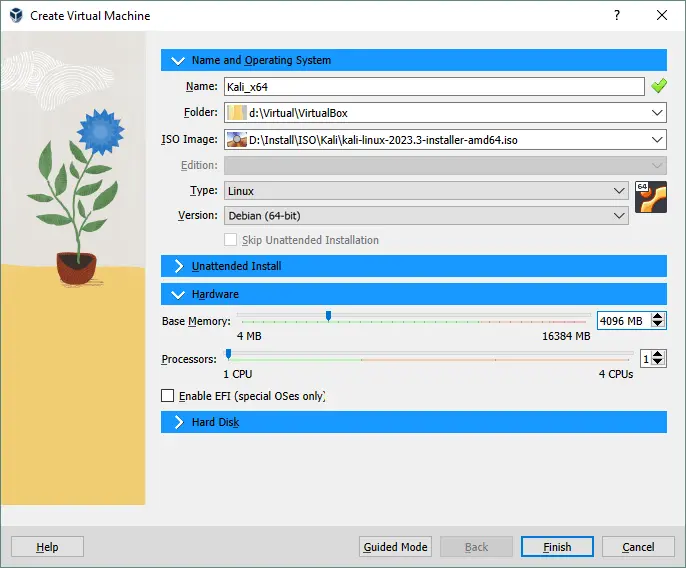Click the disabled Edition dropdown

445,165
